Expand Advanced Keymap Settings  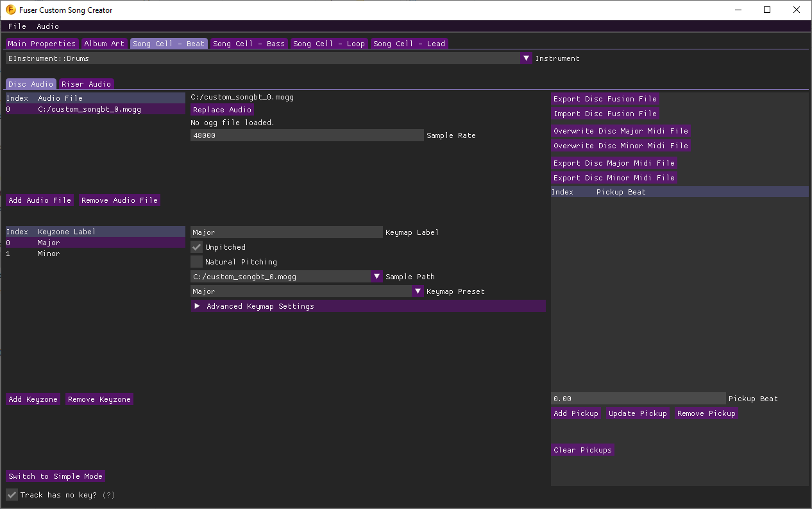click(x=368, y=306)
